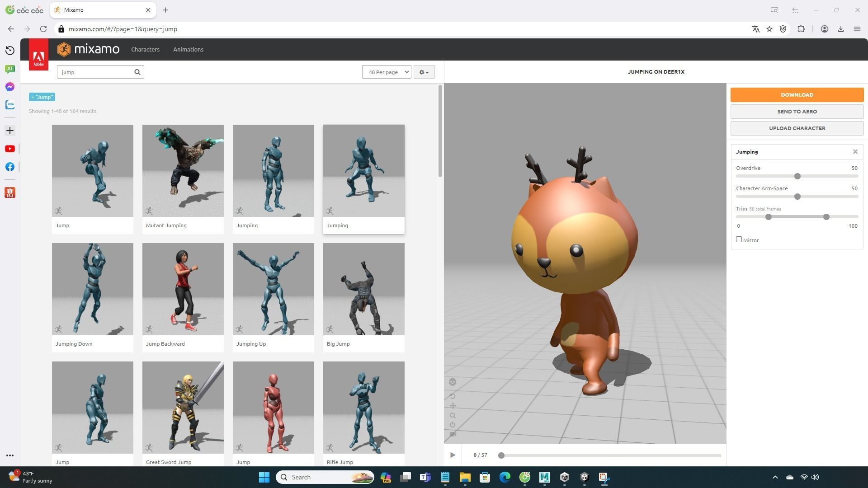868x488 pixels.
Task: Select Big Jump animation thumbnail
Action: pyautogui.click(x=363, y=289)
